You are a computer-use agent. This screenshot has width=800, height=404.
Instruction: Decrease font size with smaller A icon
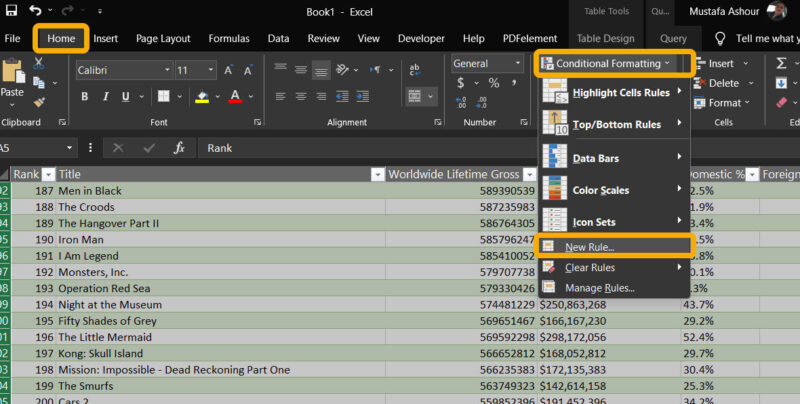click(x=248, y=70)
